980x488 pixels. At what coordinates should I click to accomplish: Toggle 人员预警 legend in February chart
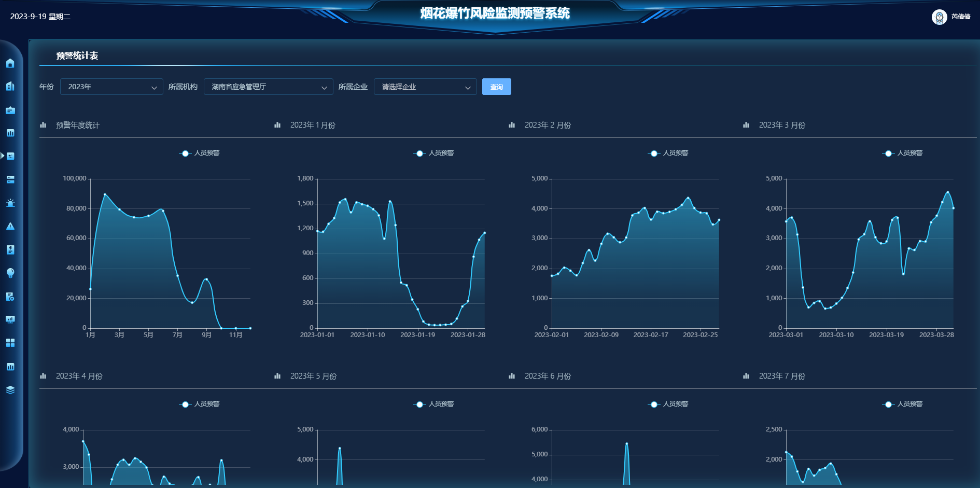tap(668, 153)
